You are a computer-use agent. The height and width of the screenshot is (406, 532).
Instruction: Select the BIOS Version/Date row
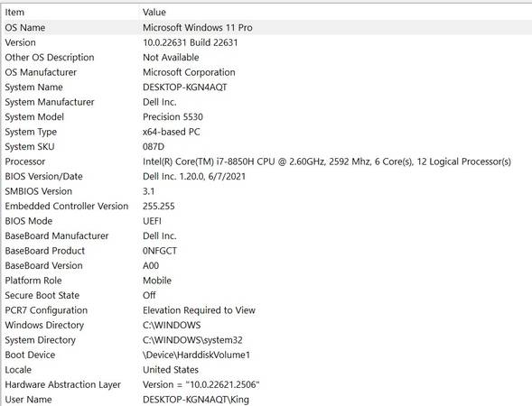click(266, 176)
